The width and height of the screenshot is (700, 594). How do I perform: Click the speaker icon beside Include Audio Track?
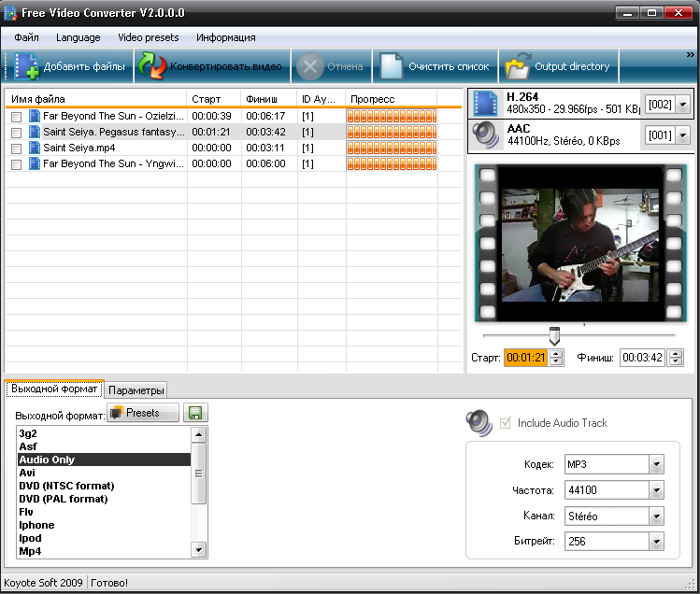(x=479, y=423)
